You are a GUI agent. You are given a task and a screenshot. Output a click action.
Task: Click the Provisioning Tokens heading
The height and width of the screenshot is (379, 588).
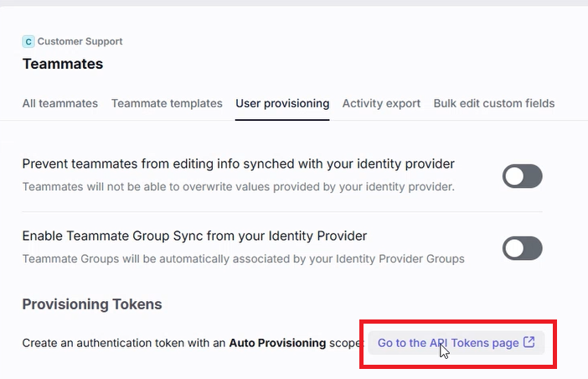(92, 304)
